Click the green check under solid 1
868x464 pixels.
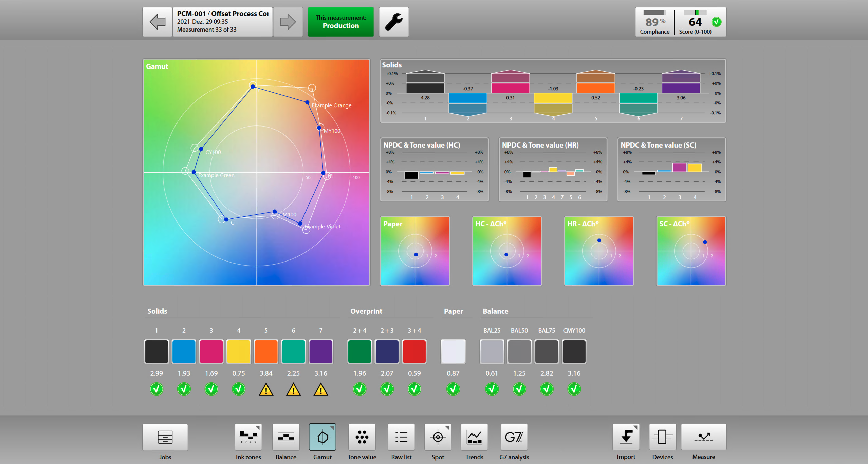156,389
